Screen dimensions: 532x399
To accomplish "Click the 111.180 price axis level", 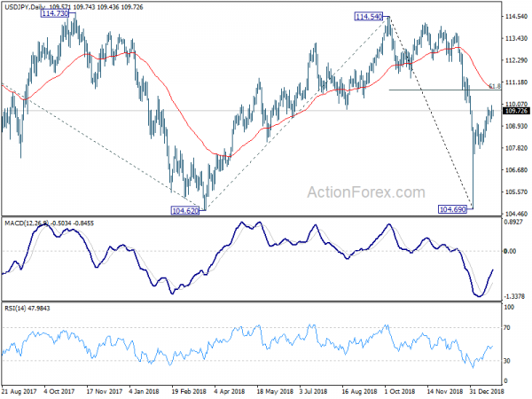I will pos(516,82).
